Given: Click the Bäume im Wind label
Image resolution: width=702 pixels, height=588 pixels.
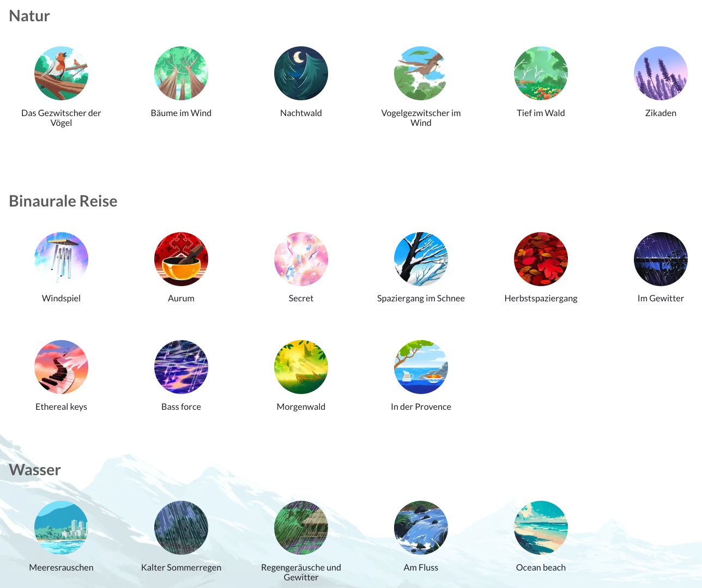Looking at the screenshot, I should coord(181,113).
